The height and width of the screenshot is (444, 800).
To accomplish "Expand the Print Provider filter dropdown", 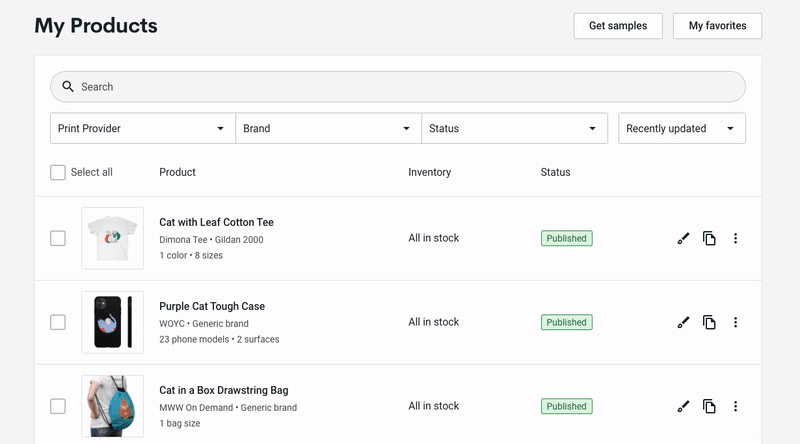I will click(x=143, y=129).
